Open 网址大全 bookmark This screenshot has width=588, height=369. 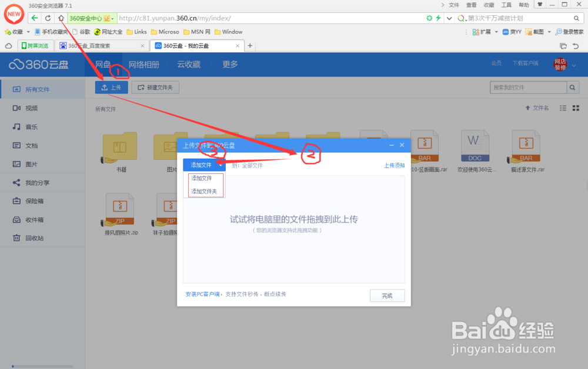pyautogui.click(x=108, y=32)
